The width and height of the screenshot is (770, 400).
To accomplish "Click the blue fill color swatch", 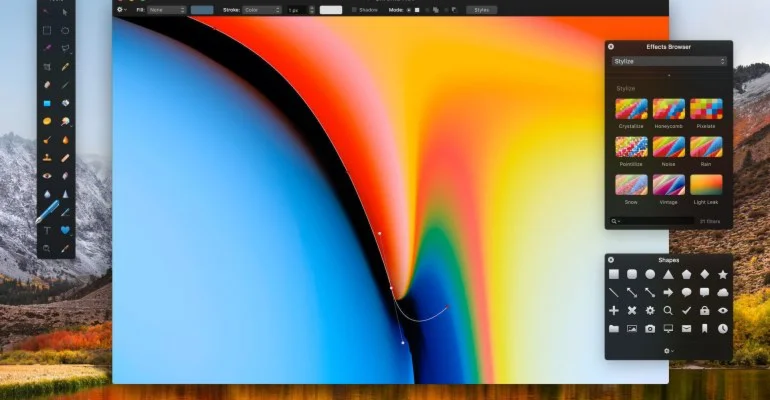I will pyautogui.click(x=202, y=10).
